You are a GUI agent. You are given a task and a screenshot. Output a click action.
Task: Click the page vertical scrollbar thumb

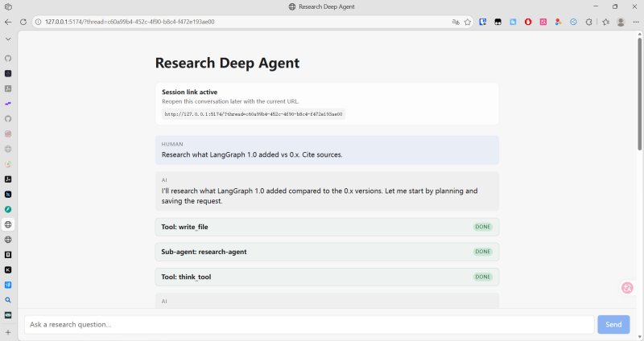click(x=639, y=93)
